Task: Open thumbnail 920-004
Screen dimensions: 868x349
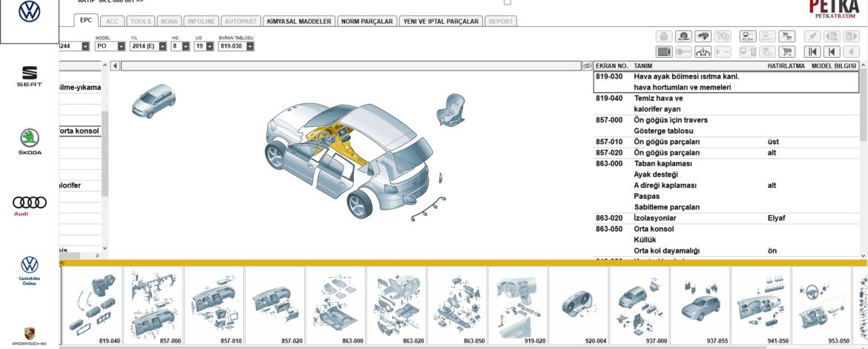Action: point(579,306)
